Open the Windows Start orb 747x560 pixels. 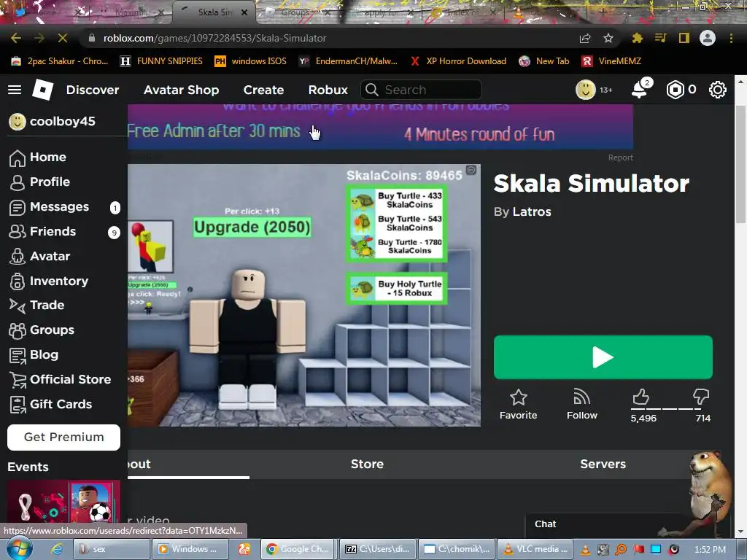(20, 548)
